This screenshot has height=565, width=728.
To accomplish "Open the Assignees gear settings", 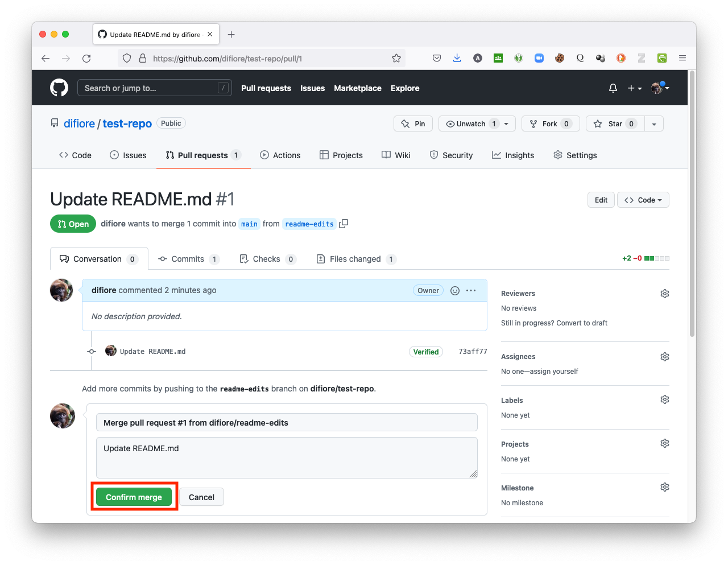I will [x=664, y=357].
